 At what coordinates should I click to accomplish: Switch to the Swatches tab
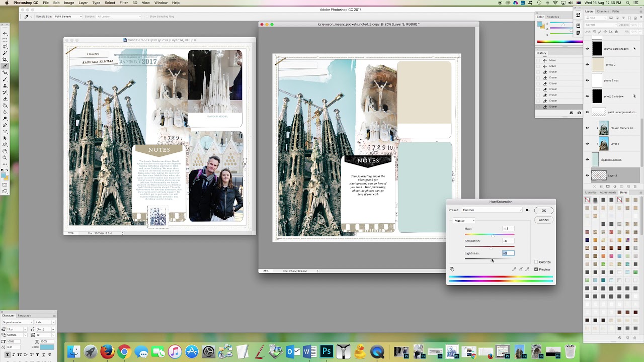click(553, 17)
